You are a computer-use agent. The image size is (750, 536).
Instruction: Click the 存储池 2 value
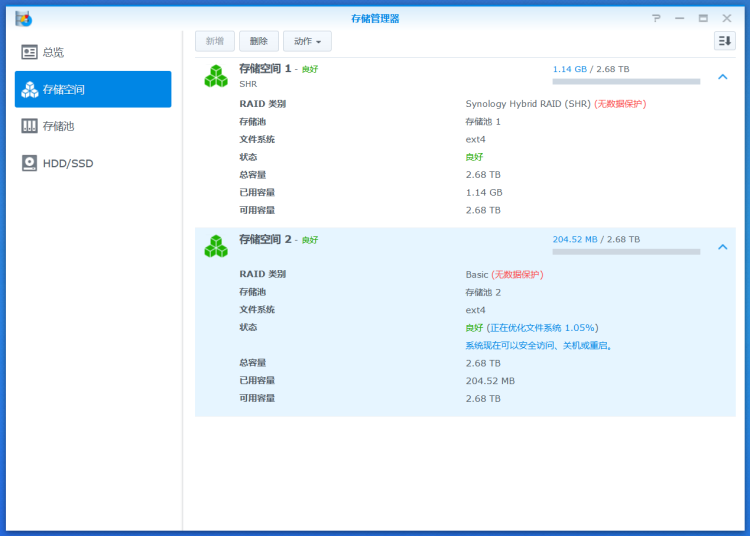(x=483, y=292)
